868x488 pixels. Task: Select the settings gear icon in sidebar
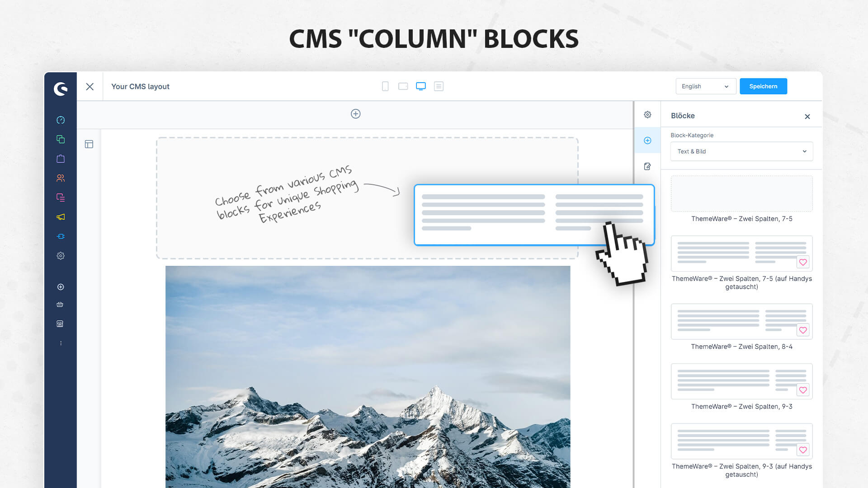60,256
